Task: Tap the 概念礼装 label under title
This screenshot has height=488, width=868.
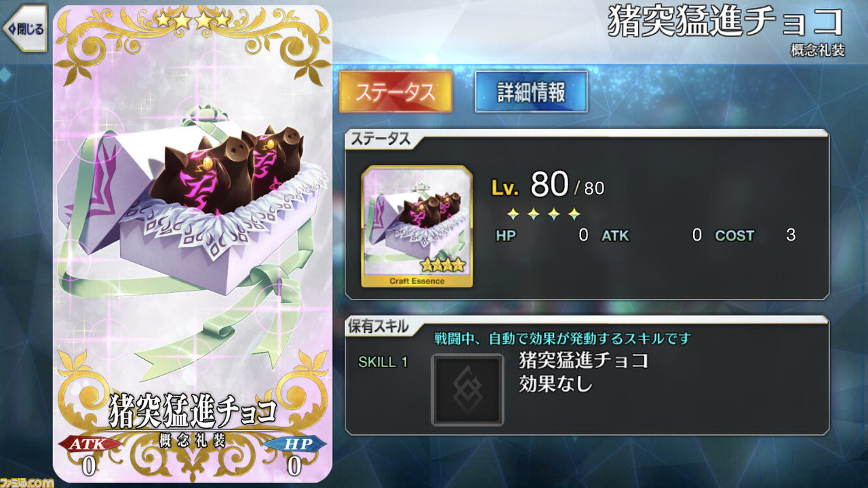Action: (x=817, y=51)
